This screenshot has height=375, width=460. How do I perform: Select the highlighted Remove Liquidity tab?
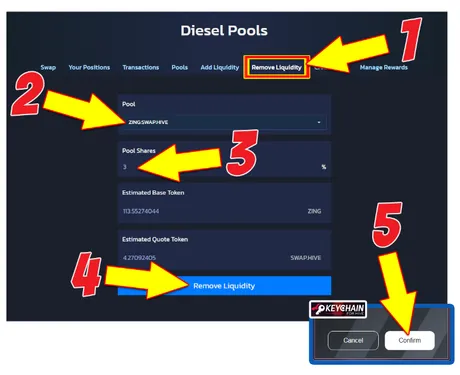276,67
